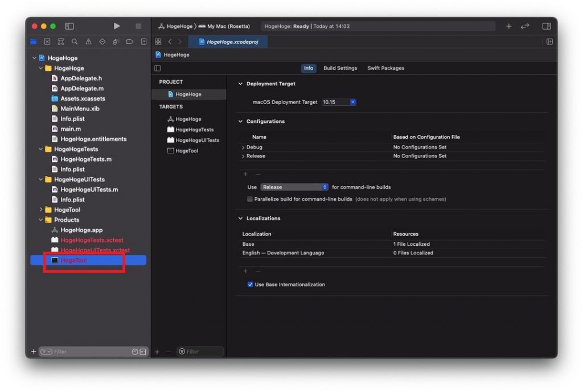
Task: Show only source-controlled files filter
Action: coord(143,352)
